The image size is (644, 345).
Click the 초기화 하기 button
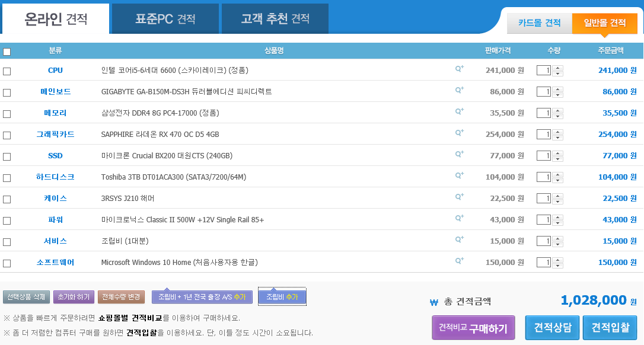click(x=74, y=297)
